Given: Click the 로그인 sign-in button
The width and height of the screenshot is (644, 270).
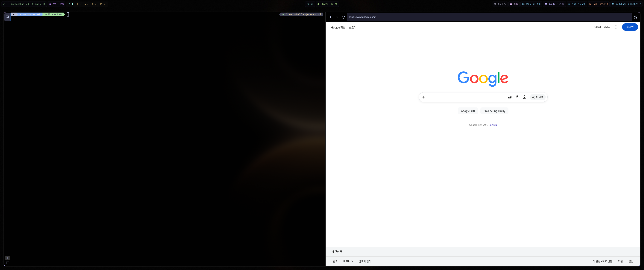Looking at the screenshot, I should 630,27.
